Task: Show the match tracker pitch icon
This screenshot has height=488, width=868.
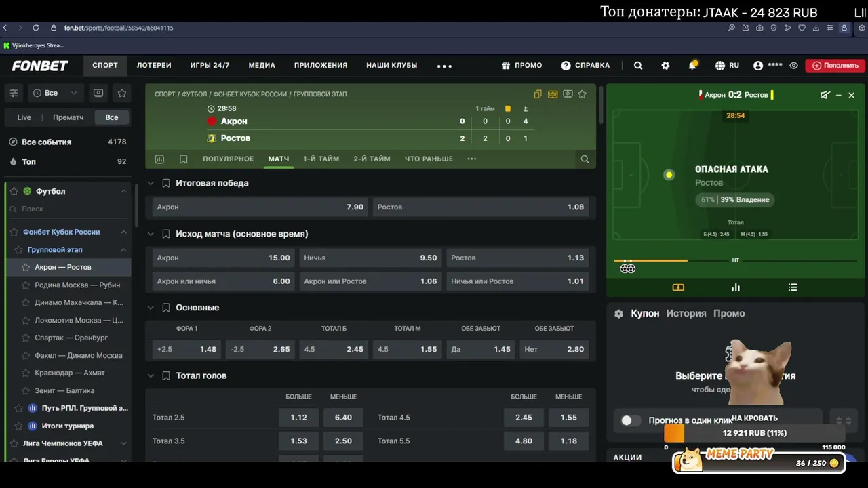Action: [x=553, y=94]
